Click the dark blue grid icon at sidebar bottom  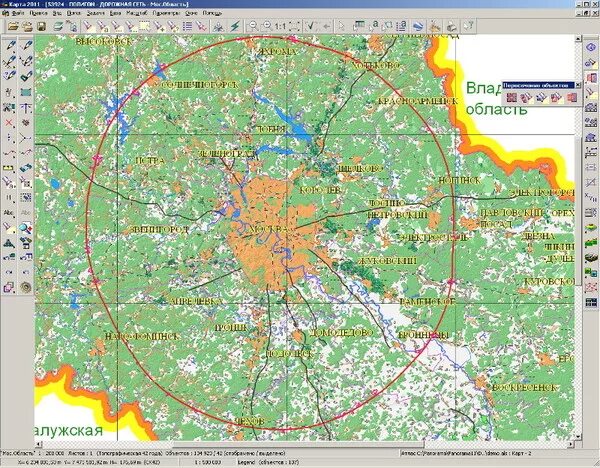click(x=592, y=302)
